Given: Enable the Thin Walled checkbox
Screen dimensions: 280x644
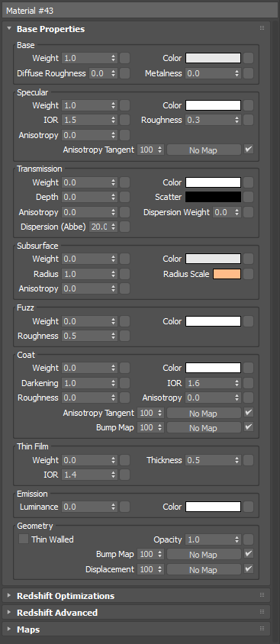Looking at the screenshot, I should [x=24, y=539].
